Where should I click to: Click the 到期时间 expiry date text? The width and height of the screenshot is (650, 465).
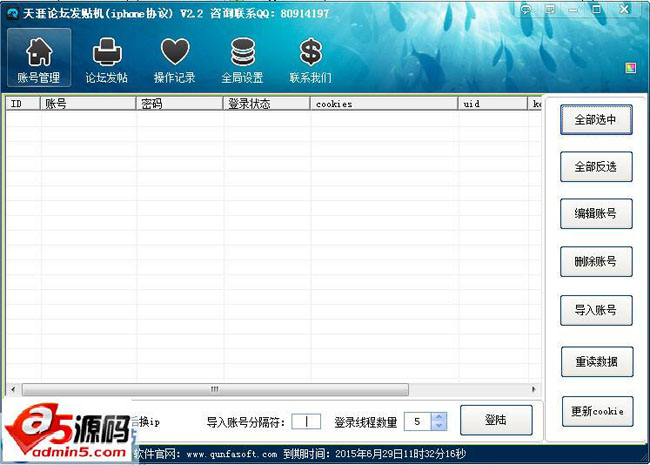[x=374, y=454]
